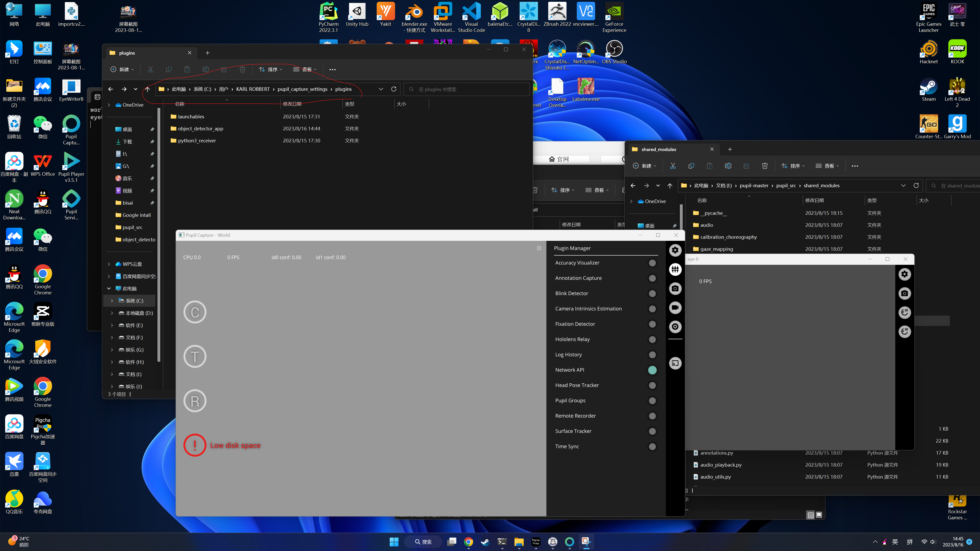Start recording with the R button
980x551 pixels.
tap(195, 401)
